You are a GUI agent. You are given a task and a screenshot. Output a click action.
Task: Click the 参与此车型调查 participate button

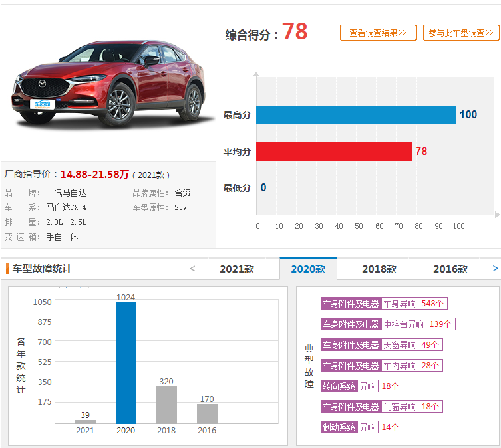click(460, 33)
